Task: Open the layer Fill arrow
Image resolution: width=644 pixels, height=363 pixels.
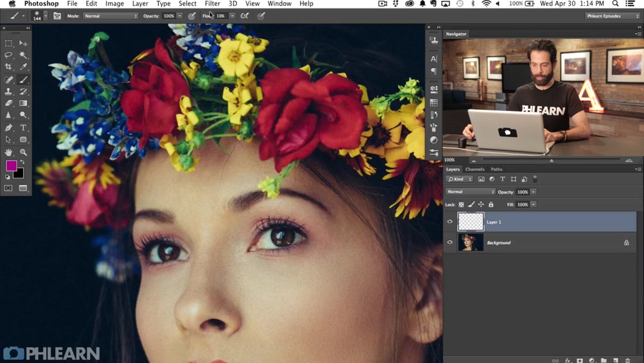Action: [533, 205]
